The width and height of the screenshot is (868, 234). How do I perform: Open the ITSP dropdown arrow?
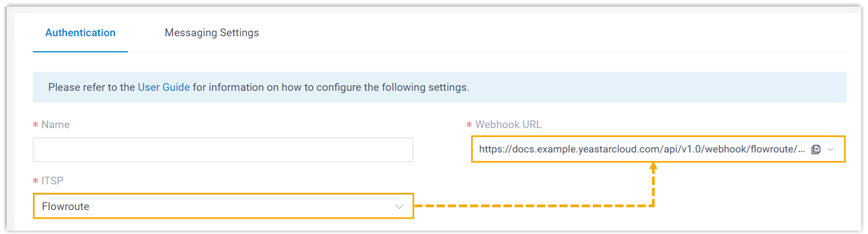pyautogui.click(x=399, y=206)
